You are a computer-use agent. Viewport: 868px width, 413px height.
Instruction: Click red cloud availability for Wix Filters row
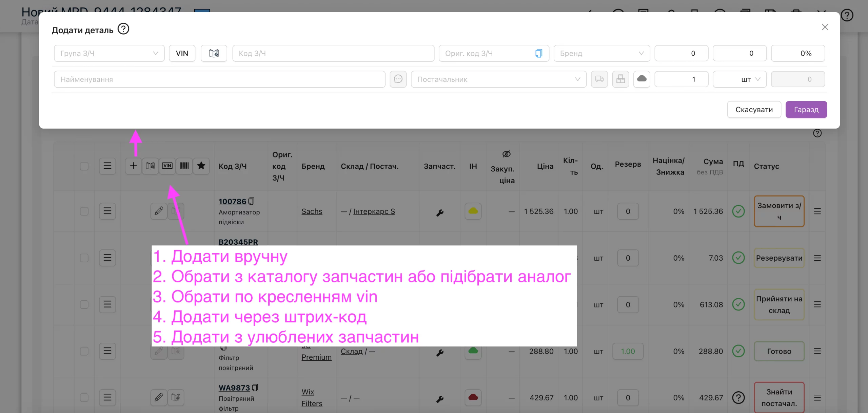click(x=473, y=397)
